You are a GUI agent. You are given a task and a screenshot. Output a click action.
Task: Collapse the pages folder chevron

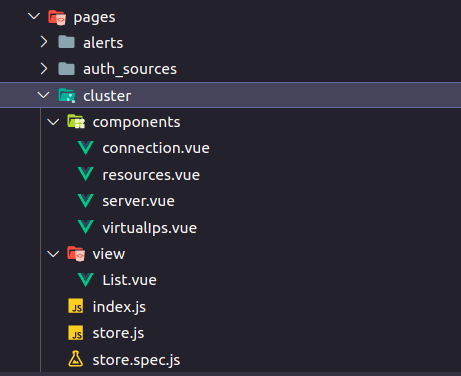[34, 16]
